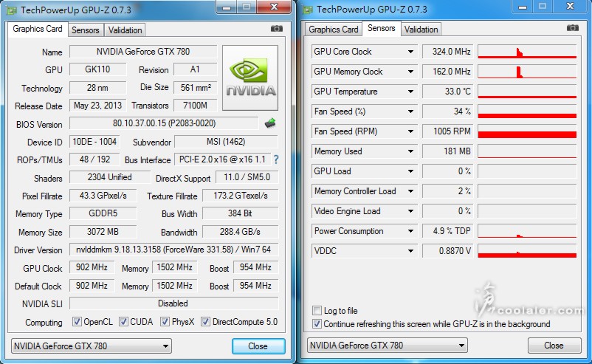
Task: Open Power Consumption sensor dropdown
Action: [x=410, y=231]
